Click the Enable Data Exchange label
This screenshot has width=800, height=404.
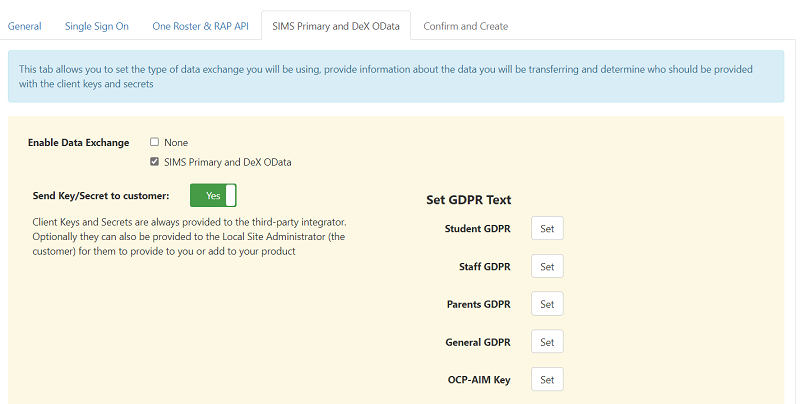[x=81, y=143]
